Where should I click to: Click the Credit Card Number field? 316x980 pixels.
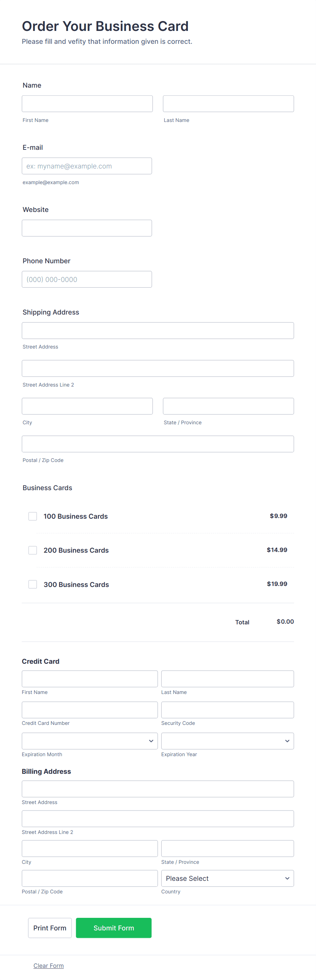coord(89,710)
